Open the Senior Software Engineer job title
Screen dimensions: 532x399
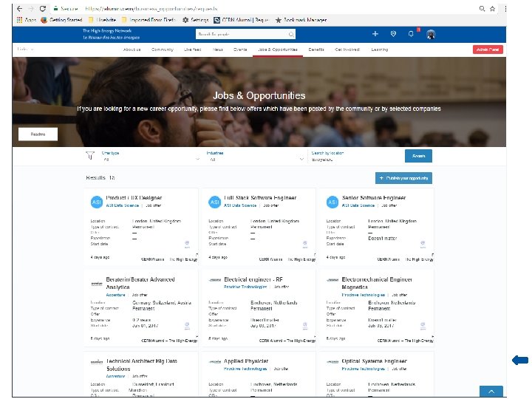tap(374, 198)
